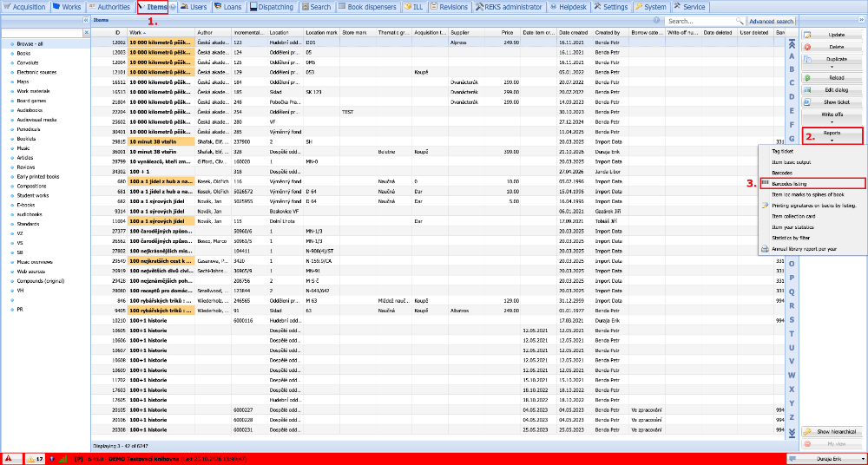The image size is (868, 465).
Task: Click the info icon beside the search box
Action: coord(656,21)
